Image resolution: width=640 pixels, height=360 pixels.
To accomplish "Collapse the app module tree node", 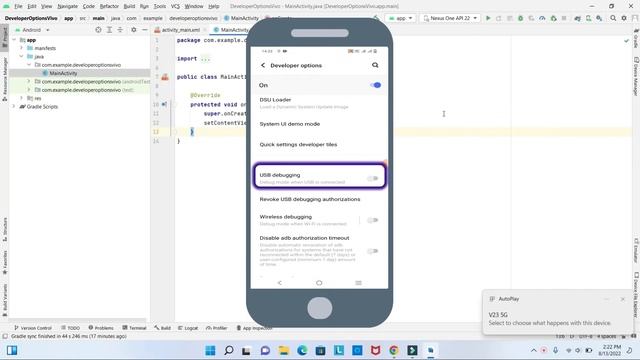I will tap(14, 40).
